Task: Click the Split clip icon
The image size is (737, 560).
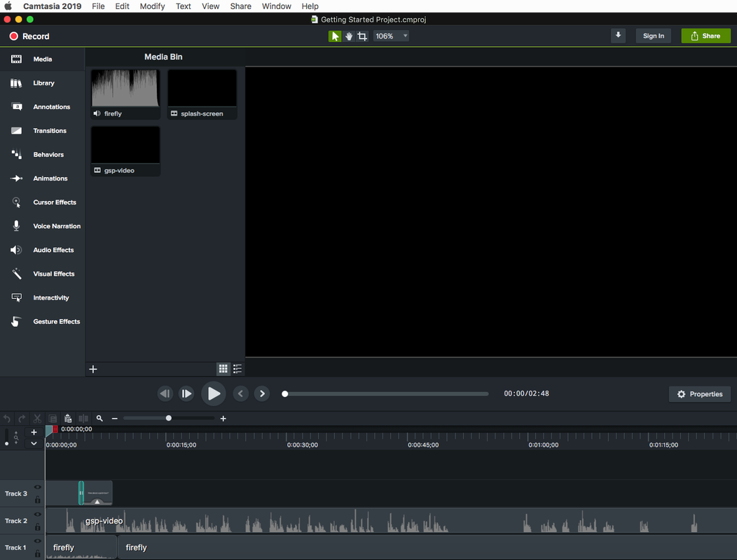Action: (x=83, y=419)
